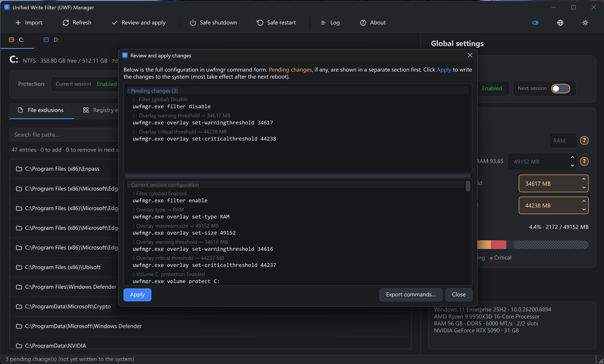604x364 pixels.
Task: Click 'uwfmgr.exe overlay set-type RAM' line
Action: pos(181,217)
